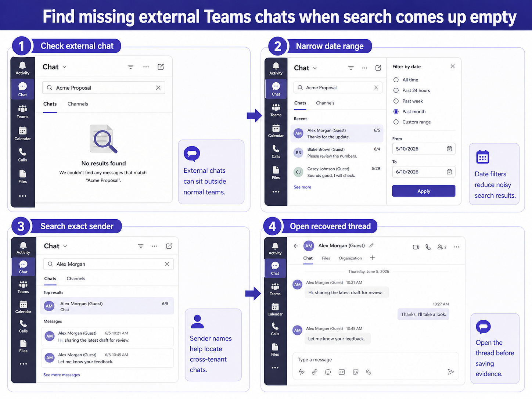Expand Chat dropdown chevron in step 3
The width and height of the screenshot is (532, 399).
pyautogui.click(x=65, y=246)
